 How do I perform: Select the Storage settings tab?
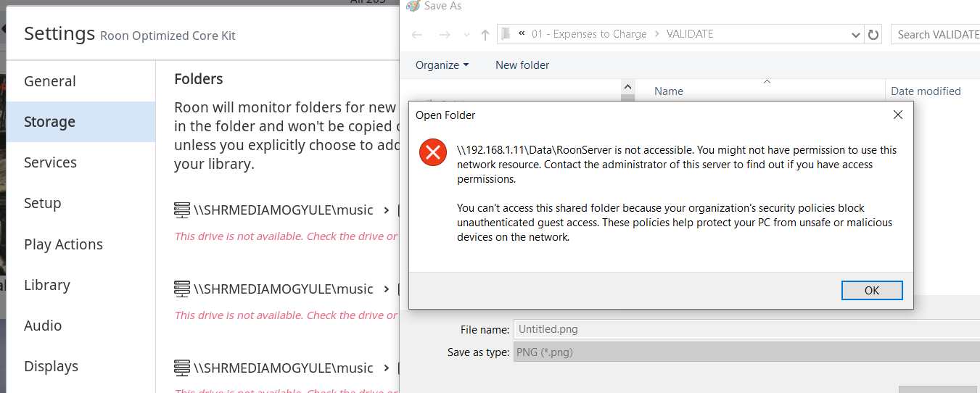(81, 122)
